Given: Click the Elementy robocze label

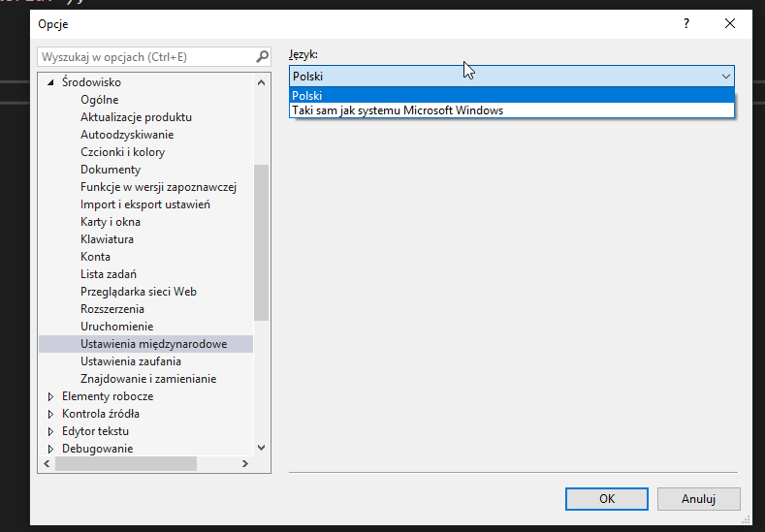Looking at the screenshot, I should point(108,396).
